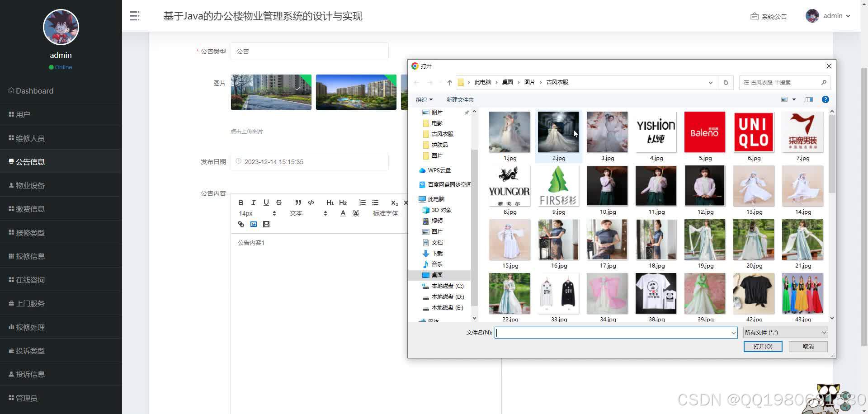Switch to the 报修处理 sidebar item
Screen dimensions: 868x414
30,327
